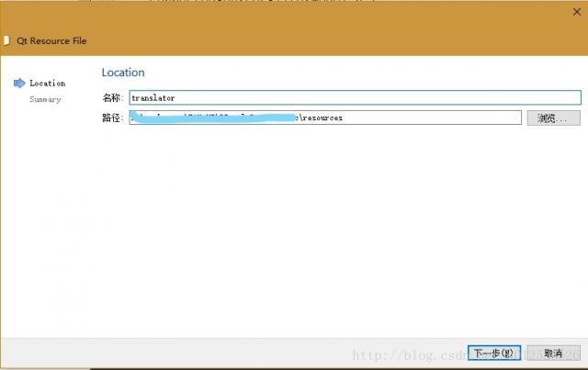588x370 pixels.
Task: Click the word translator in name field
Action: (153, 97)
